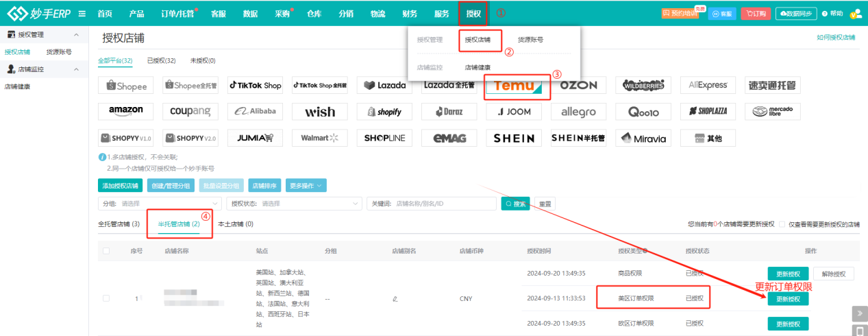The image size is (868, 336).
Task: Select the 未授权(0) filter tab
Action: 202,61
